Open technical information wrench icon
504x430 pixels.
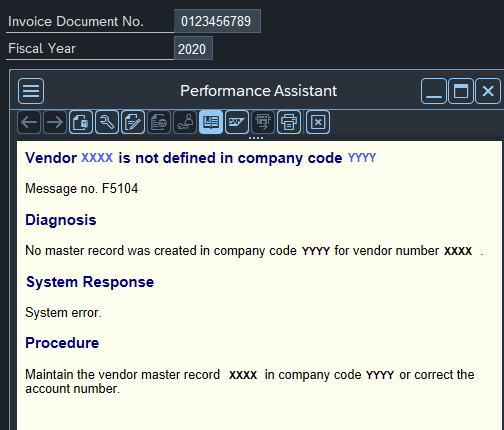coord(107,122)
